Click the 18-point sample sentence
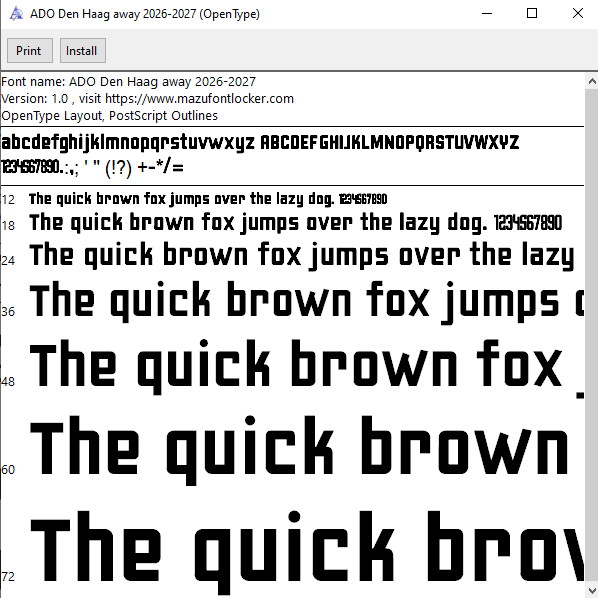This screenshot has height=598, width=598. coord(296,223)
